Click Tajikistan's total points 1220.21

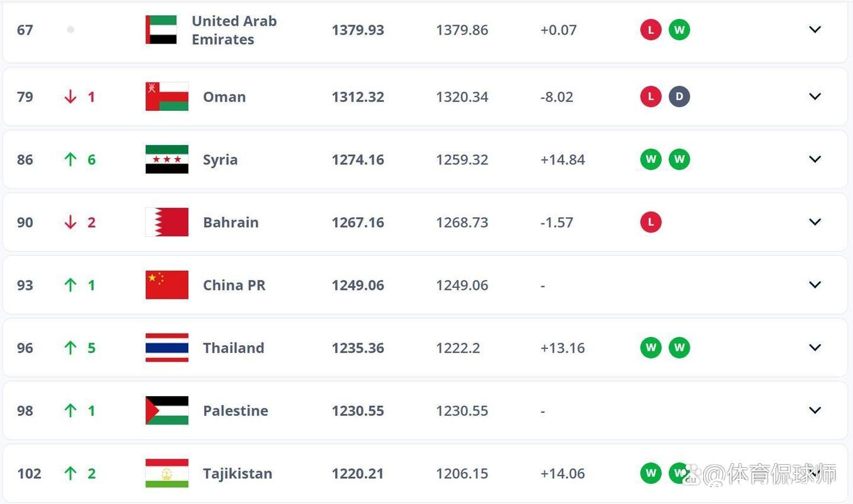(358, 473)
